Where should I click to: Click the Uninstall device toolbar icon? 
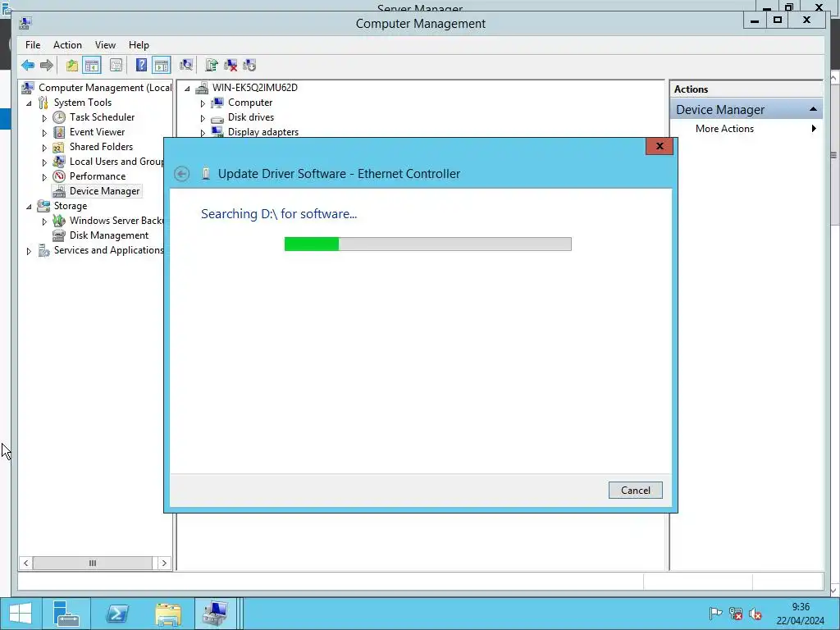(x=231, y=66)
